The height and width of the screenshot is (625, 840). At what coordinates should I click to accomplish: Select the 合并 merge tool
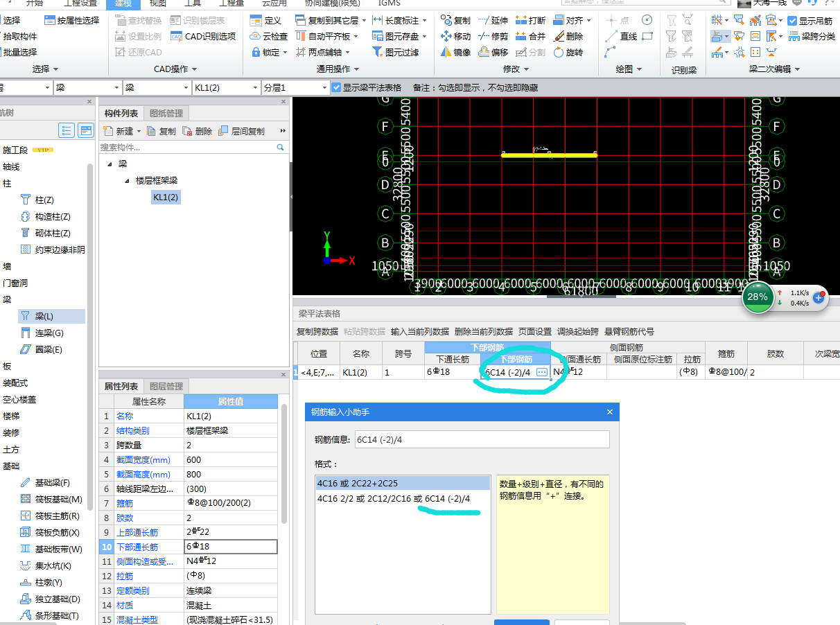click(530, 36)
